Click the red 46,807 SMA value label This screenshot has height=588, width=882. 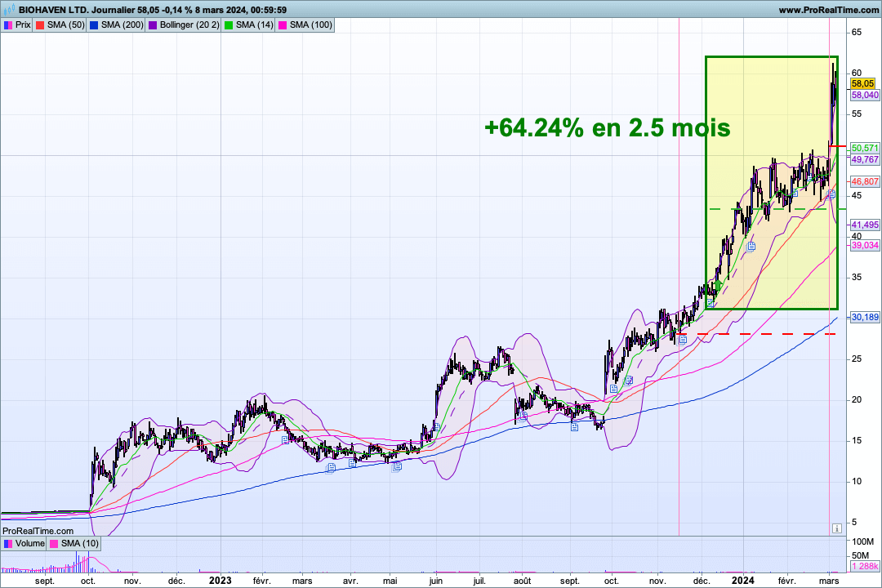tap(865, 181)
